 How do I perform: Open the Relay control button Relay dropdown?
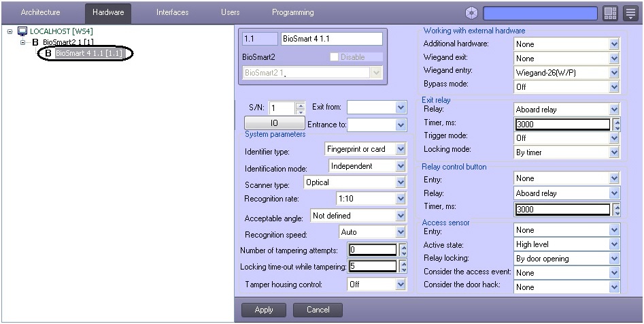[x=566, y=193]
